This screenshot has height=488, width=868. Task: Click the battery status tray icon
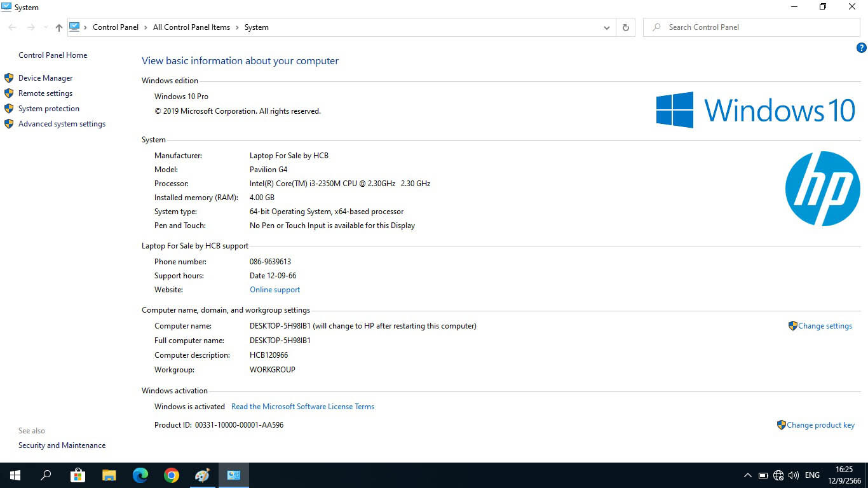(763, 475)
